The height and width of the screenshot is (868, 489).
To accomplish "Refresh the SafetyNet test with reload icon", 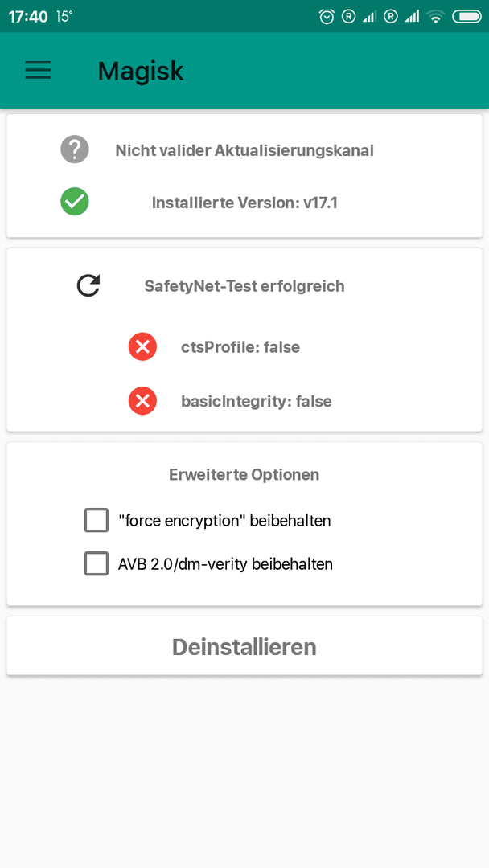I will [88, 286].
